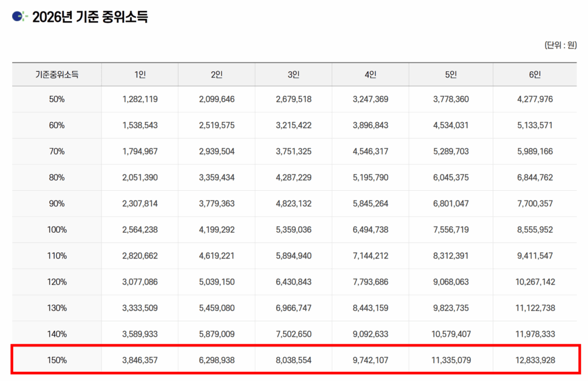The width and height of the screenshot is (588, 381).
Task: Select the 70% row label
Action: (57, 151)
